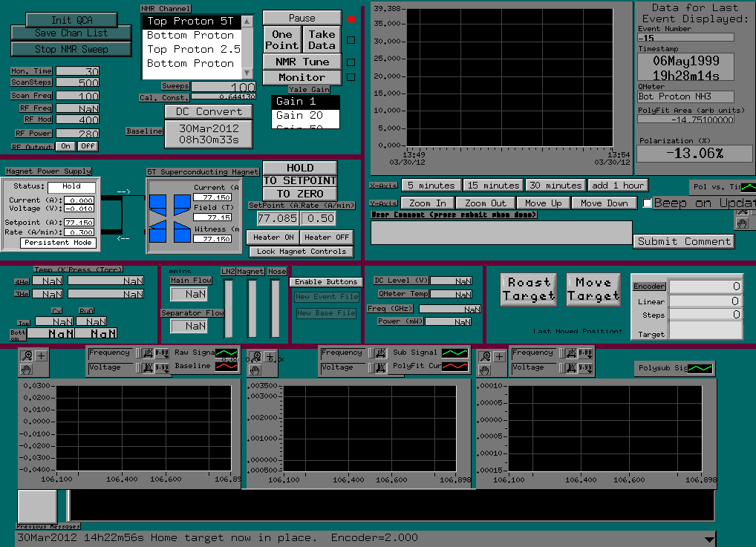
Task: Autoscale Frequency axis on sub signal graph
Action: 380,354
